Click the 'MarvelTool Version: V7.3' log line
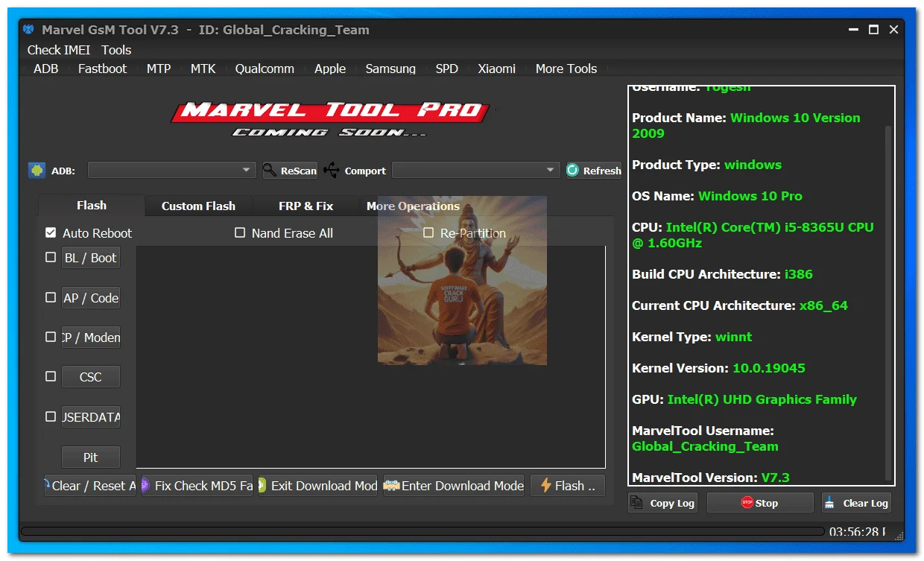The width and height of the screenshot is (924, 561). 710,478
